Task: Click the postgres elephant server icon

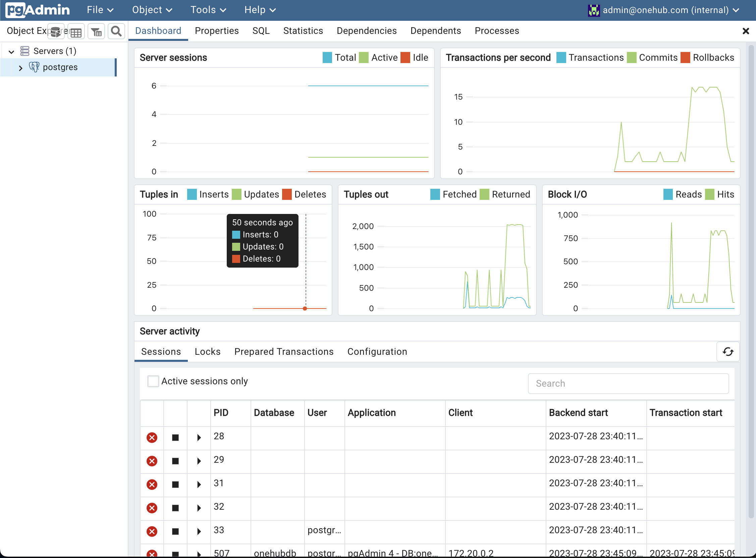Action: (x=34, y=67)
